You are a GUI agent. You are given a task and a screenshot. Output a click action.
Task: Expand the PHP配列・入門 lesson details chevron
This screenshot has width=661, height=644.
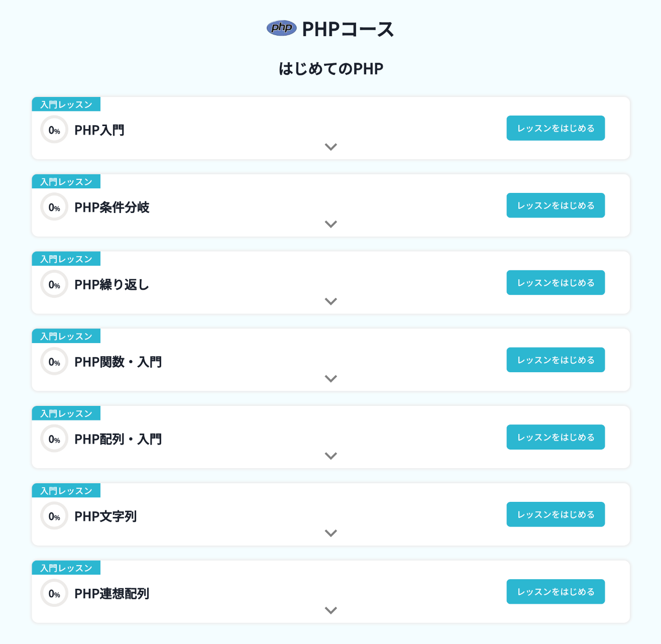[x=330, y=456]
